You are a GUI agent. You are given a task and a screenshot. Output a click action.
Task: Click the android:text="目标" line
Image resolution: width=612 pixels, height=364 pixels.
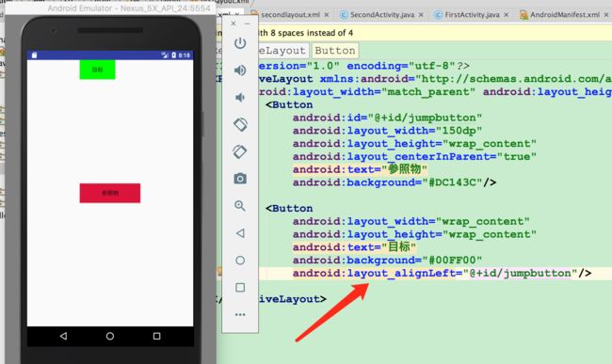tap(354, 246)
